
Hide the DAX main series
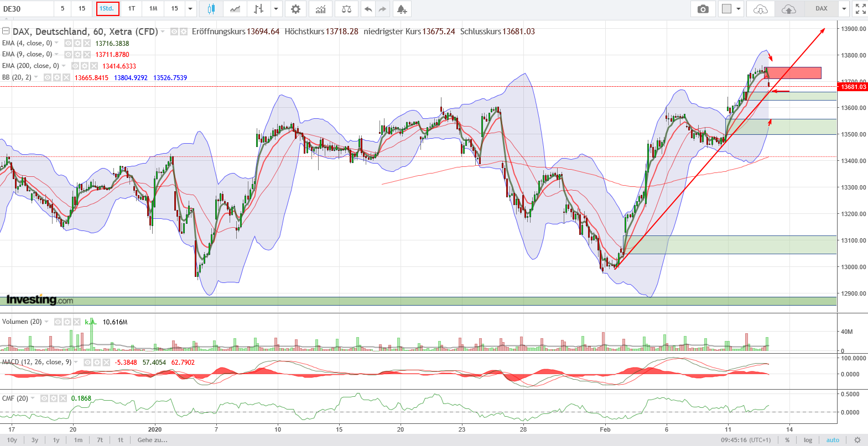174,32
